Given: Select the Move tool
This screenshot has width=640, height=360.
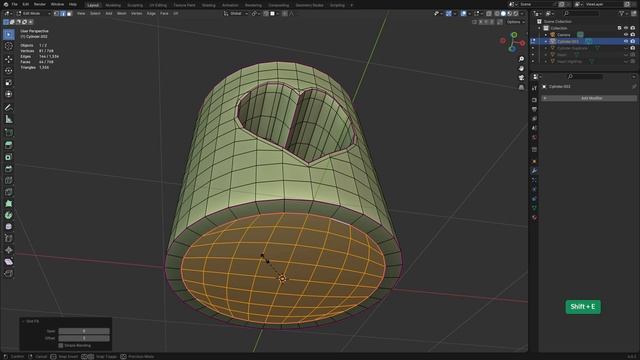Looking at the screenshot, I should click(x=9, y=59).
